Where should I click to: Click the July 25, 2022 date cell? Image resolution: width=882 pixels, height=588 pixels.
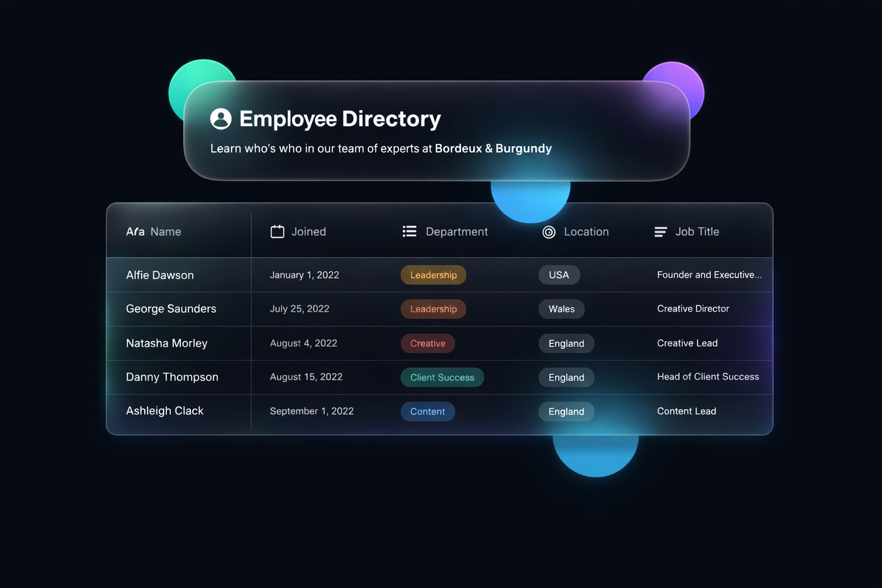click(299, 309)
